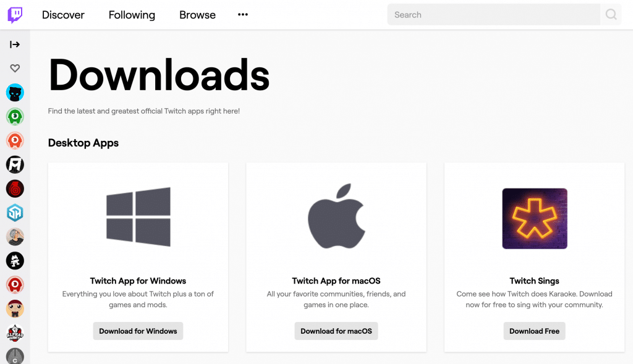Open the black Monstercat-style avatar channel

(x=15, y=261)
